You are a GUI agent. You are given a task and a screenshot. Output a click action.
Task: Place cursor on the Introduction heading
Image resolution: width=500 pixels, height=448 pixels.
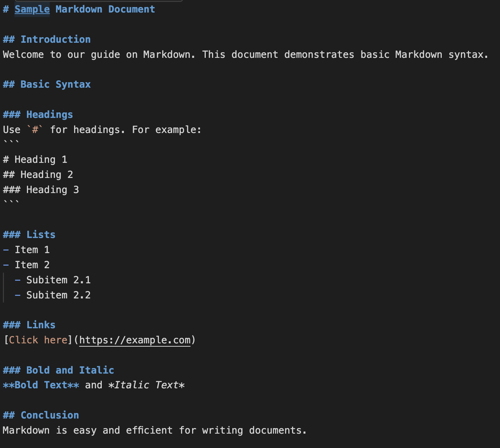pos(55,39)
